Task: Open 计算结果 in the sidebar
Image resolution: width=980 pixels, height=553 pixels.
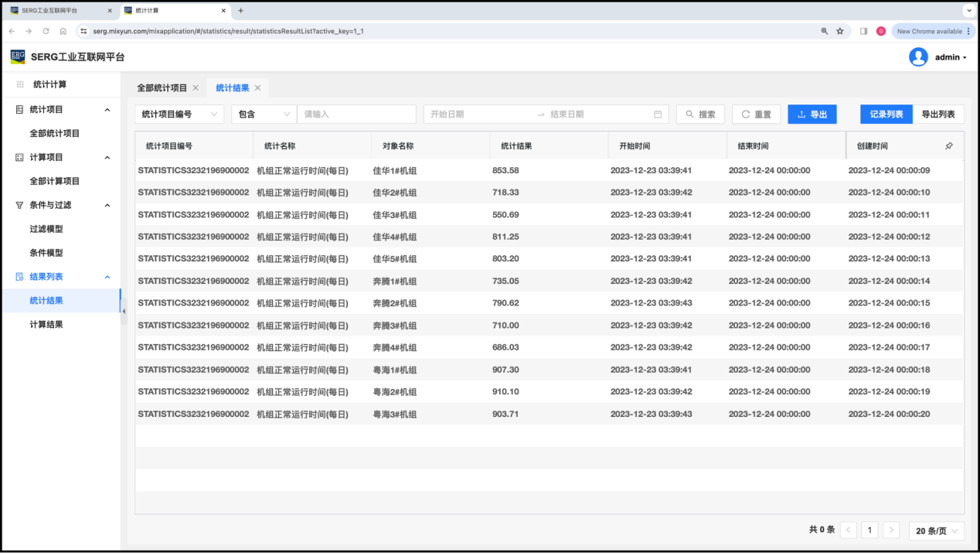Action: click(x=46, y=325)
